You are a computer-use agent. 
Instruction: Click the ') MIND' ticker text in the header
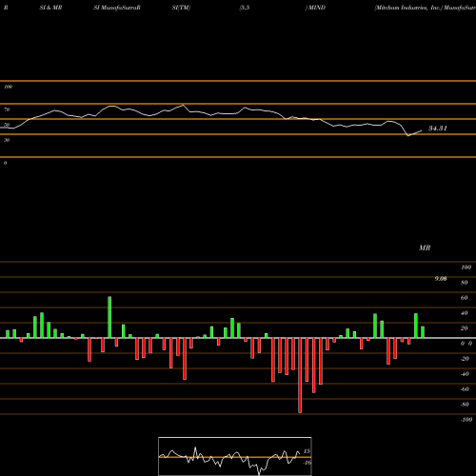pos(315,8)
